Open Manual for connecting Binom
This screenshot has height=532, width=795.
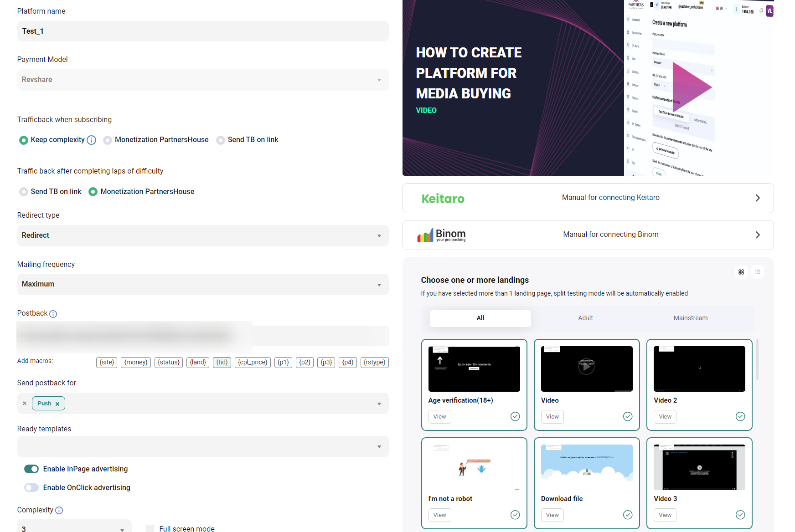tap(588, 235)
